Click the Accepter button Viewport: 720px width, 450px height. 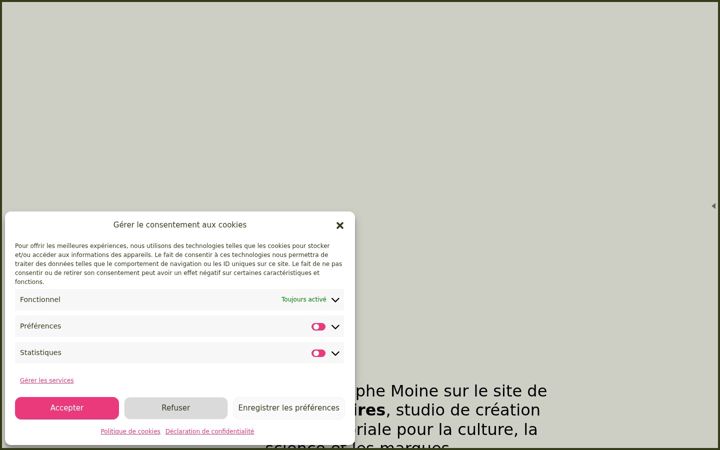click(67, 408)
